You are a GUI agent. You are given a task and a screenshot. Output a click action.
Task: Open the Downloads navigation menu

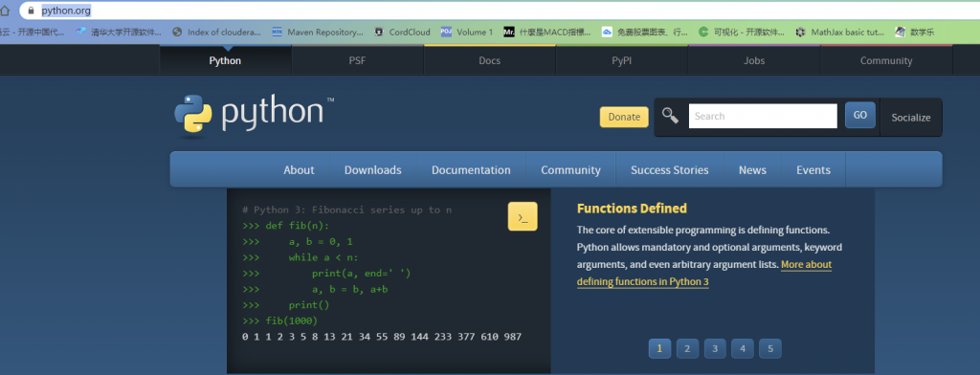(372, 170)
